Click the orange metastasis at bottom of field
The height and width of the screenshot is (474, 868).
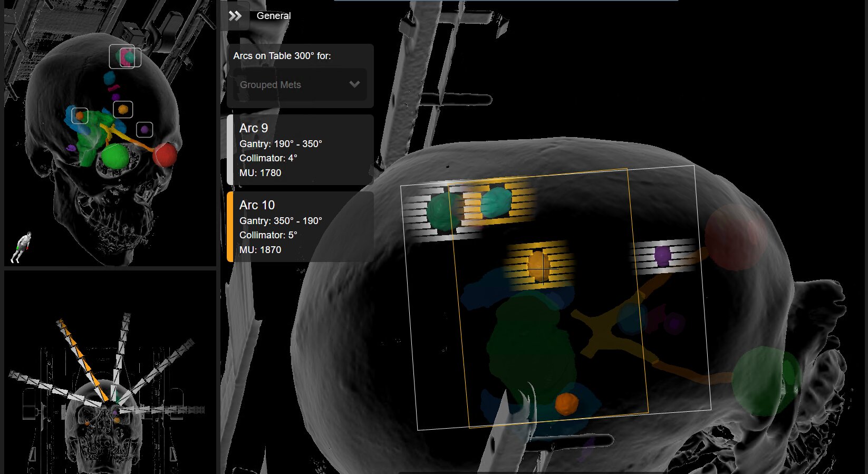(566, 404)
